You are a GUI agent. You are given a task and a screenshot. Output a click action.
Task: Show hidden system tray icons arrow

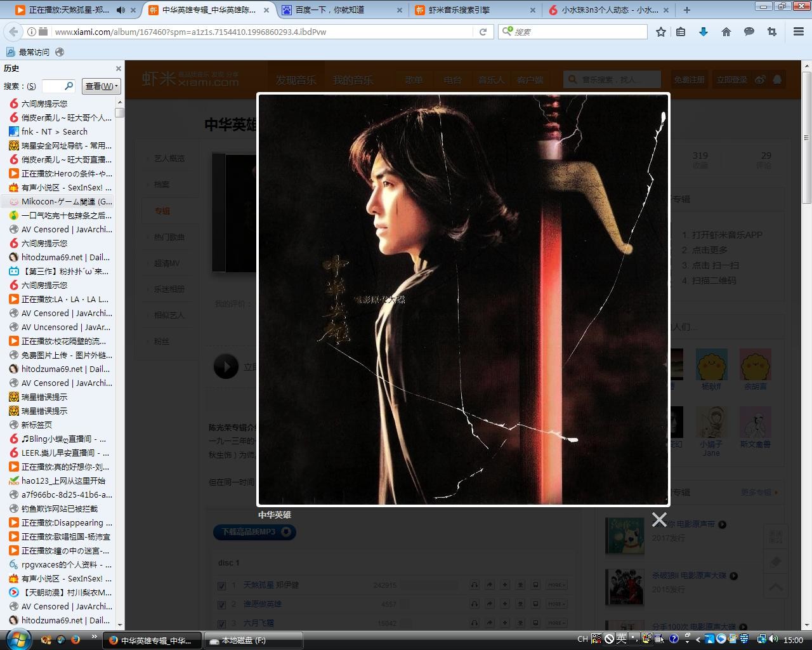698,639
